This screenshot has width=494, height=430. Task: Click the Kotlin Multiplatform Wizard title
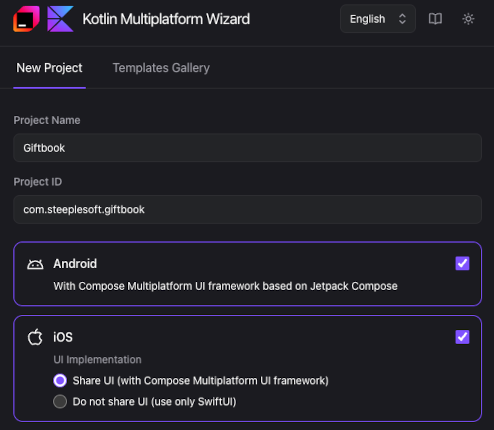[166, 19]
